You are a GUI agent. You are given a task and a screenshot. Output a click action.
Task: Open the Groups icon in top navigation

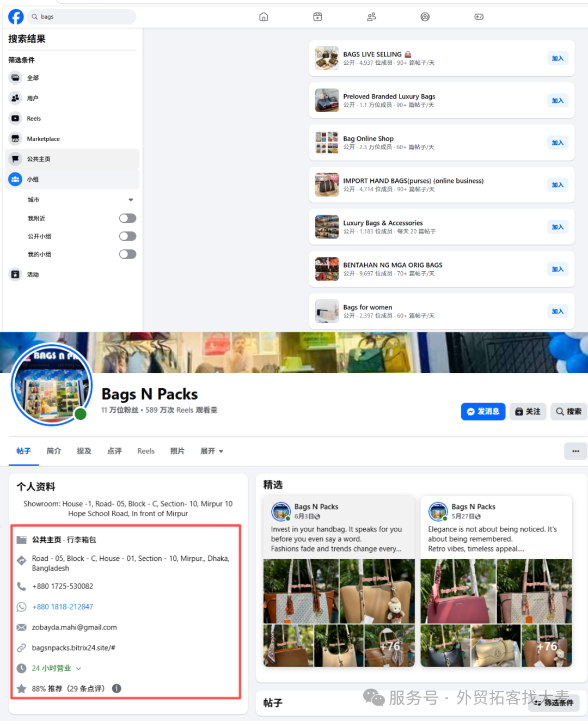tap(425, 17)
